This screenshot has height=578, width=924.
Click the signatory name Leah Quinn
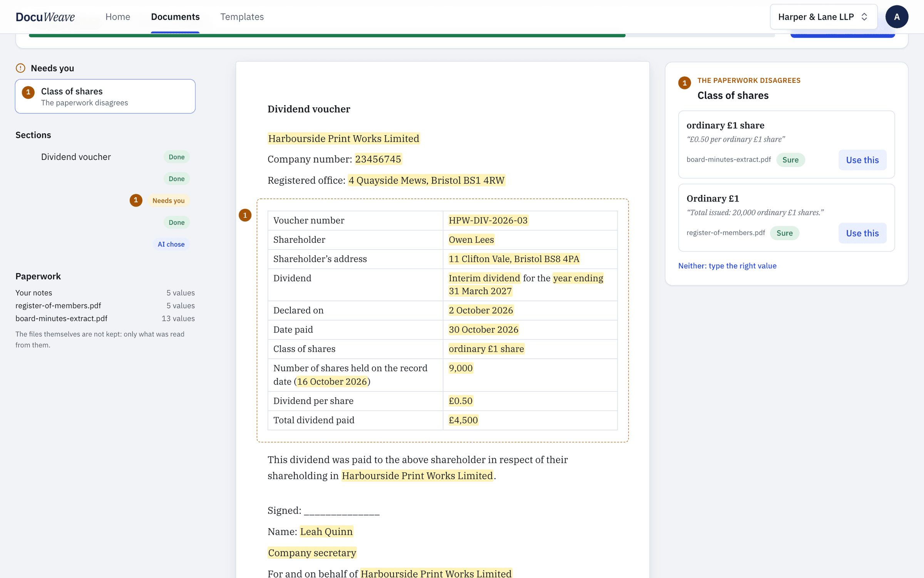[x=326, y=532]
